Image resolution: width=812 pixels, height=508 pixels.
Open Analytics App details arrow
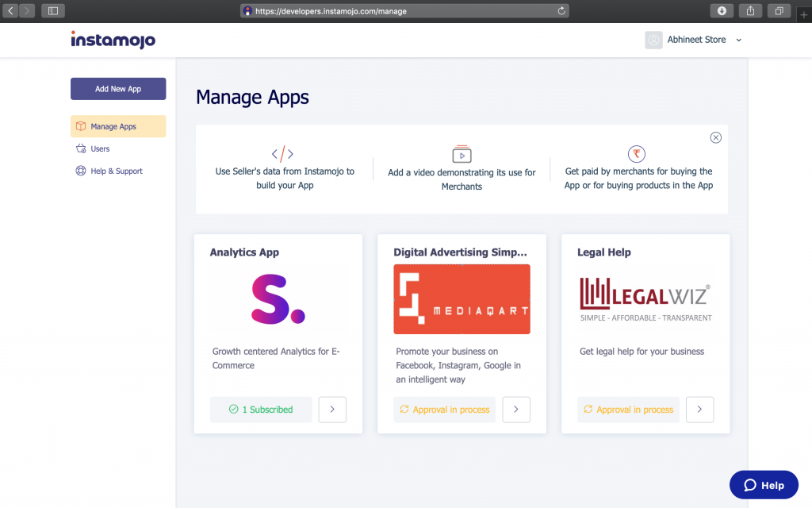(x=332, y=410)
